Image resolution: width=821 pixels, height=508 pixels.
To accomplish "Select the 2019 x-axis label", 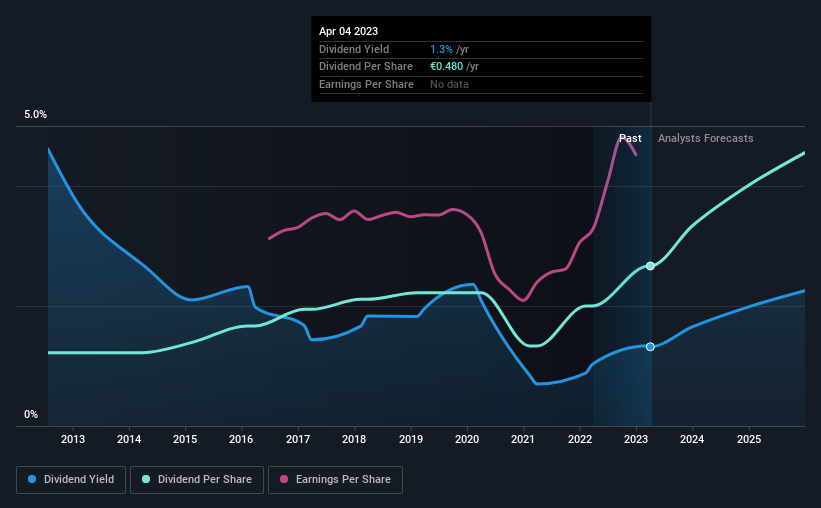I will click(x=410, y=439).
